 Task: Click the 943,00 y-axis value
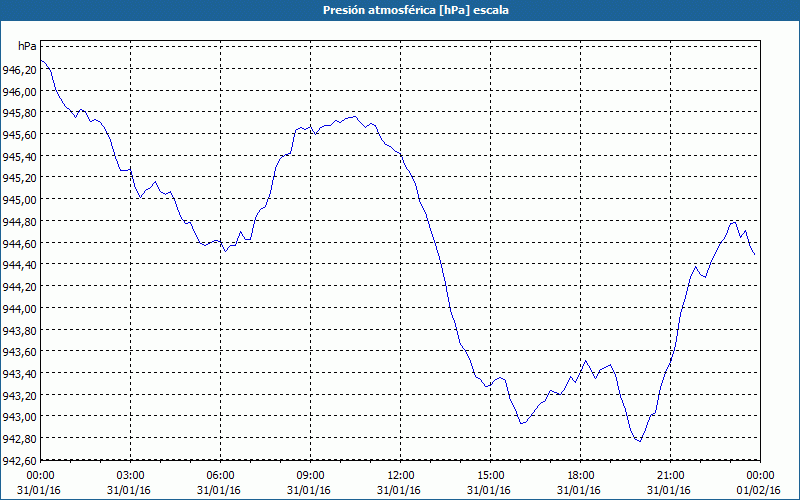(x=19, y=417)
